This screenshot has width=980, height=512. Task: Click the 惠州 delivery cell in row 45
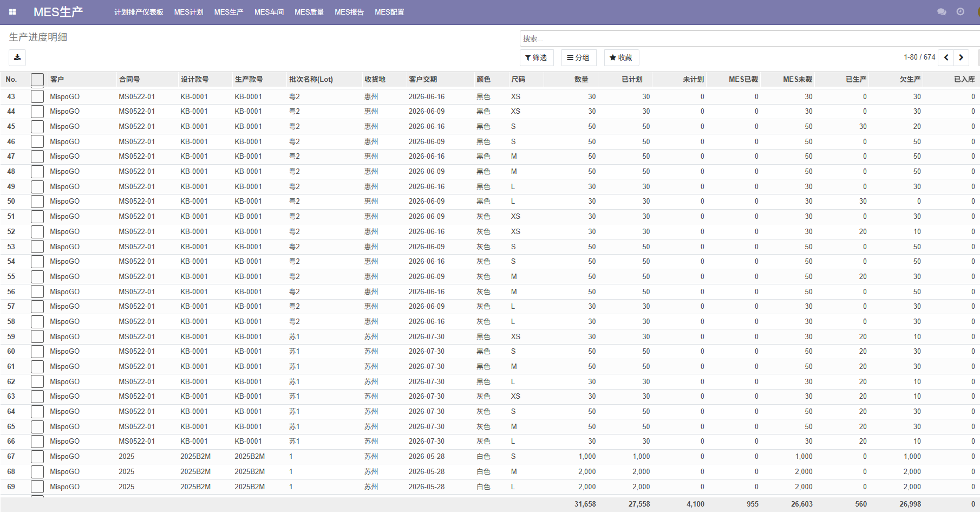(371, 126)
